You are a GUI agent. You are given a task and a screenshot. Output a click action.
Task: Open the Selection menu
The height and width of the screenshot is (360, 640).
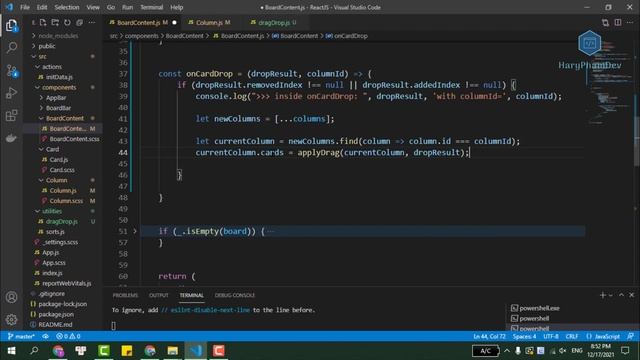point(67,7)
